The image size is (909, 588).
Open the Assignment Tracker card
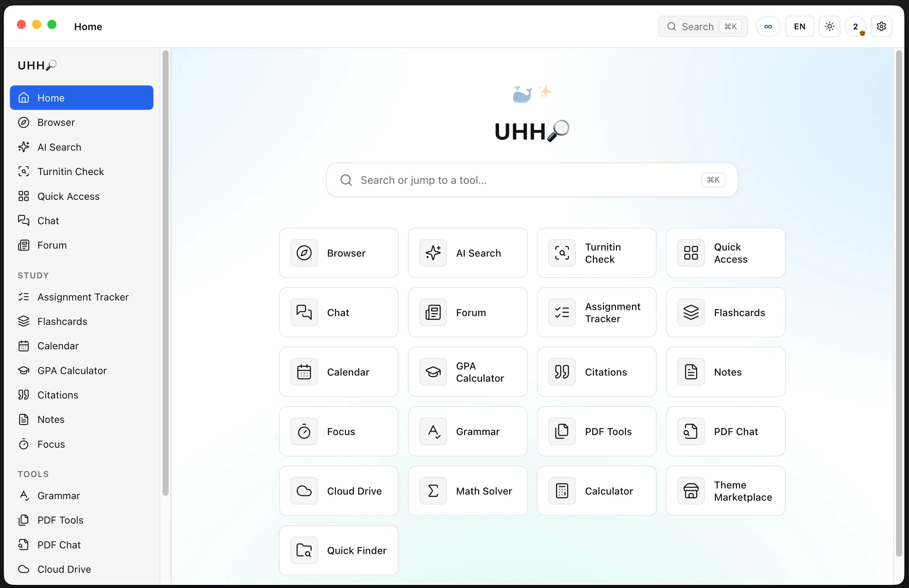tap(596, 313)
